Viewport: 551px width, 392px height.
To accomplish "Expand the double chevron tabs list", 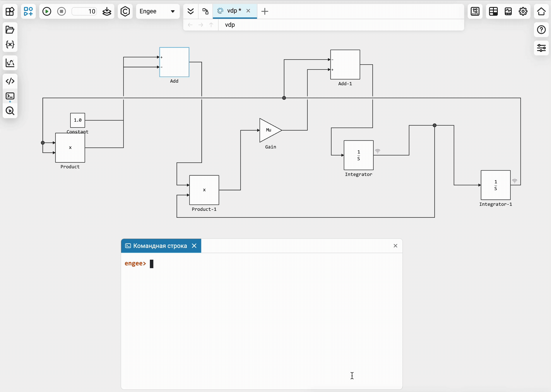I will 190,11.
